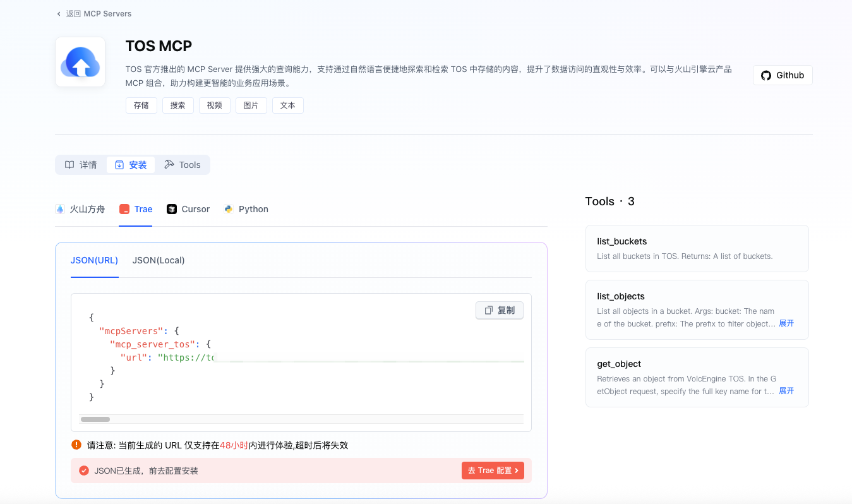Image resolution: width=852 pixels, height=504 pixels.
Task: Expand the list_objects description
Action: point(786,323)
